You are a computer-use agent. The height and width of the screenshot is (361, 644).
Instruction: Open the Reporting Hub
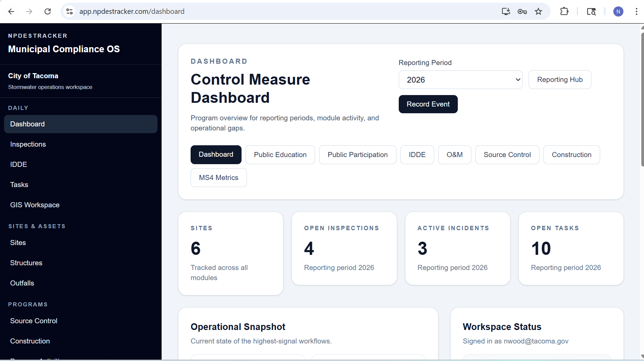[560, 80]
